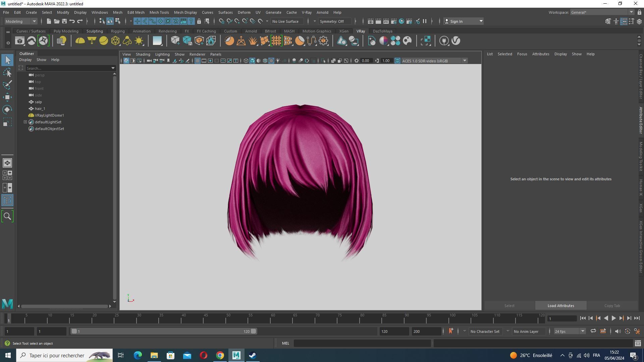Click the No Live Surface field
The height and width of the screenshot is (362, 644).
(287, 21)
